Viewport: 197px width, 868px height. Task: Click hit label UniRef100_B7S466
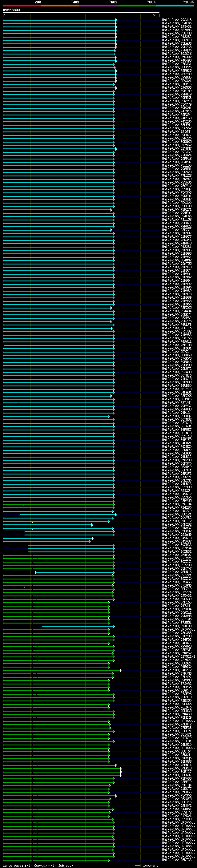pyautogui.click(x=177, y=582)
